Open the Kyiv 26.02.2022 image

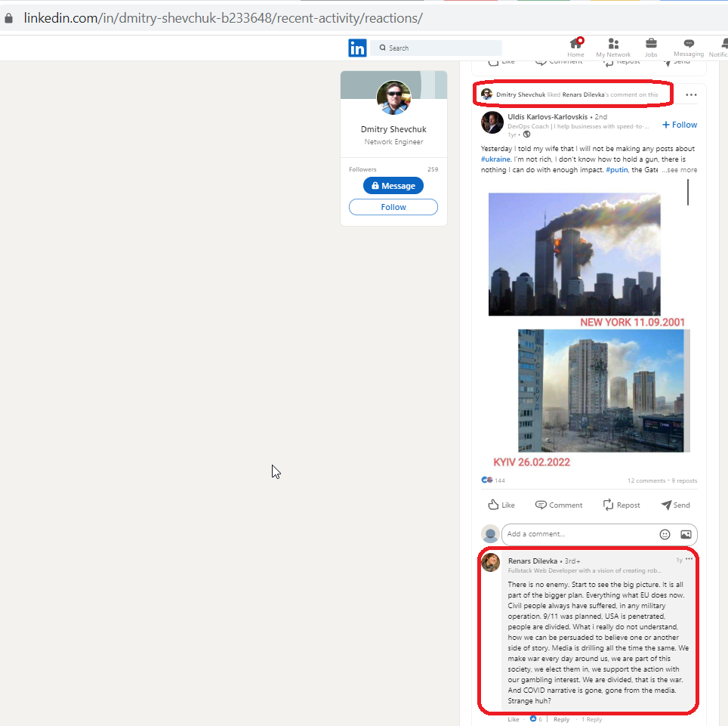(x=604, y=391)
